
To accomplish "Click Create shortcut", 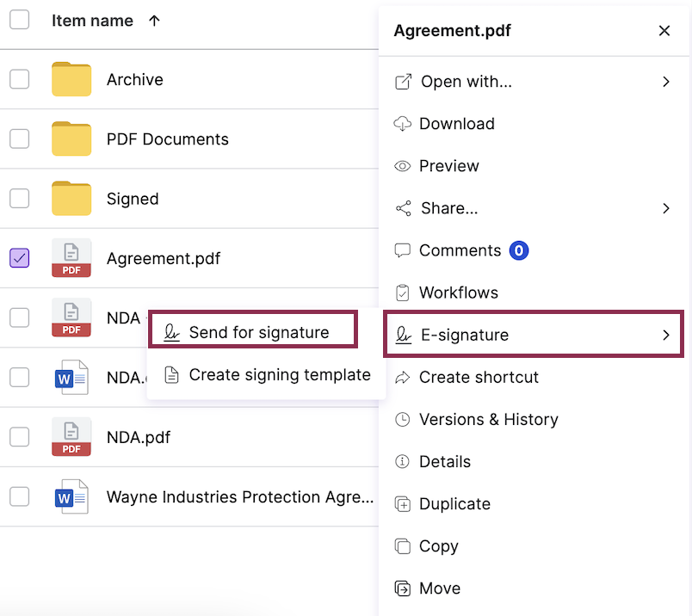I will pos(479,377).
